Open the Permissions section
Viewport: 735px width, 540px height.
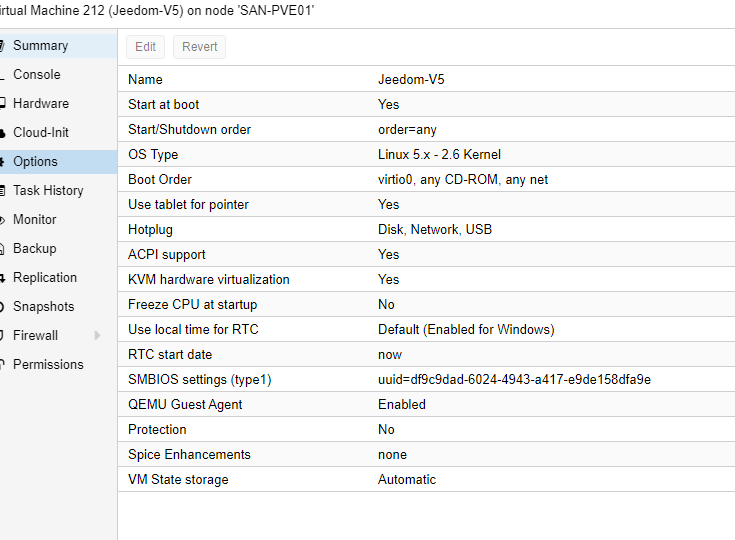(x=56, y=364)
